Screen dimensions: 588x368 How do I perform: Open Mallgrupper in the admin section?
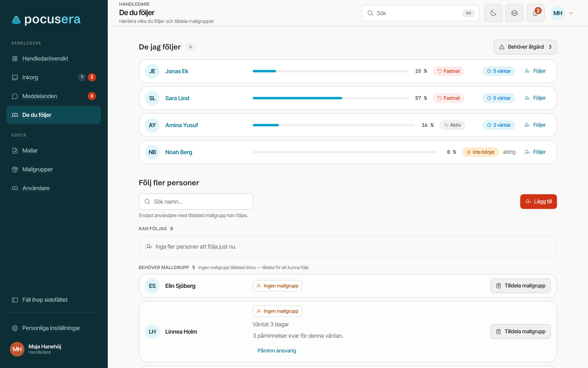pyautogui.click(x=53, y=169)
